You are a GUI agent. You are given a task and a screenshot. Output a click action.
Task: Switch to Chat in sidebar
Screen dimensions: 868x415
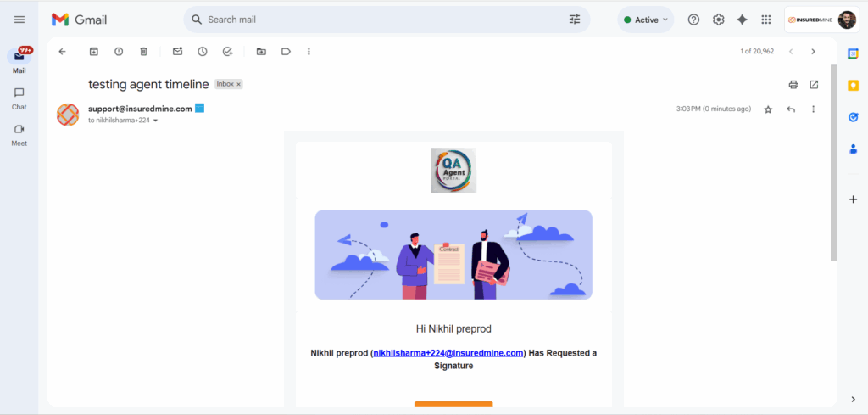click(19, 98)
